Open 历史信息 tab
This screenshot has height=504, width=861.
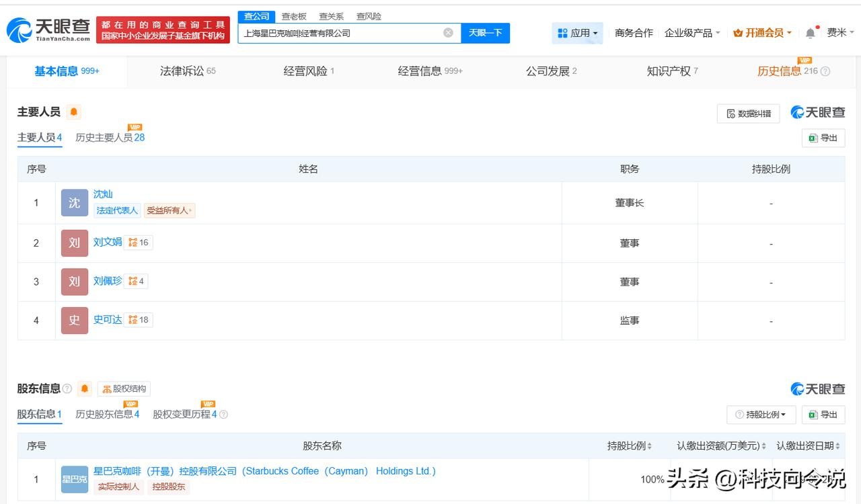(x=787, y=71)
